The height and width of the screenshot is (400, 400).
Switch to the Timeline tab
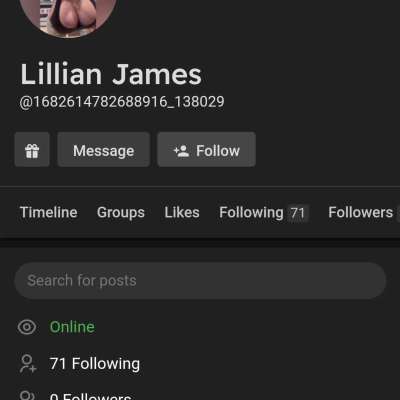tap(49, 212)
